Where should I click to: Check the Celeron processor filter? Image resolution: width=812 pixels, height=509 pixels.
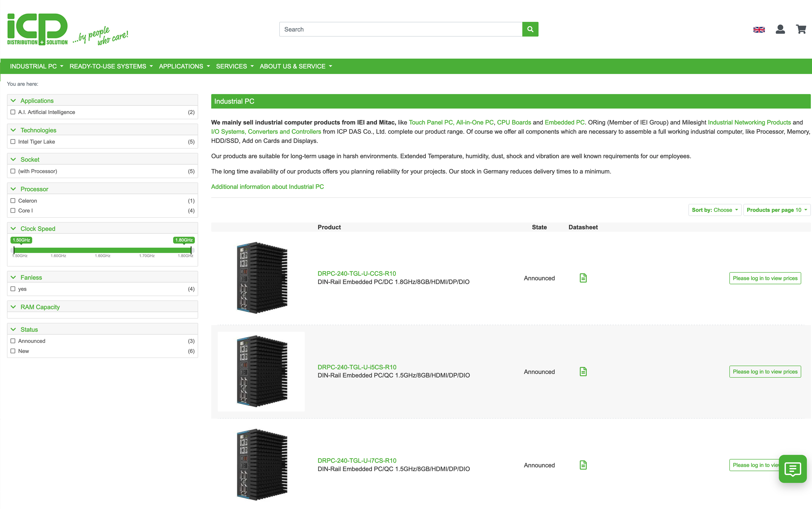click(x=13, y=201)
